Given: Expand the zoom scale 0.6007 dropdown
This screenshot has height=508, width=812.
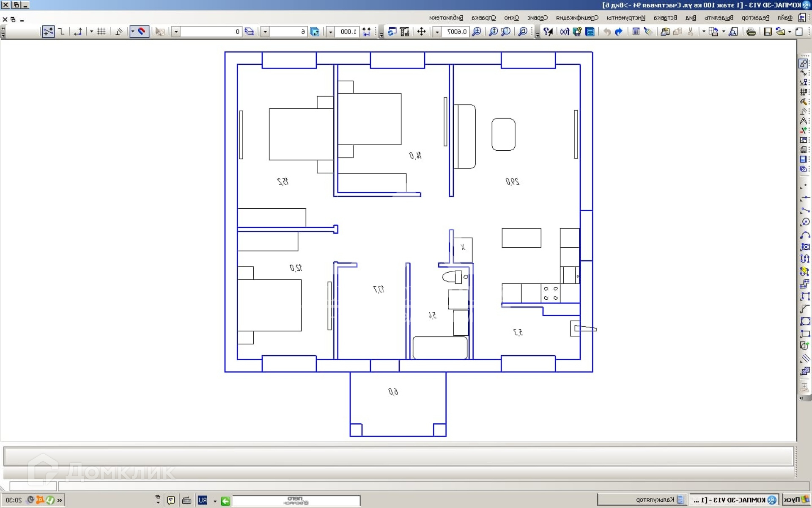Looking at the screenshot, I should [437, 32].
